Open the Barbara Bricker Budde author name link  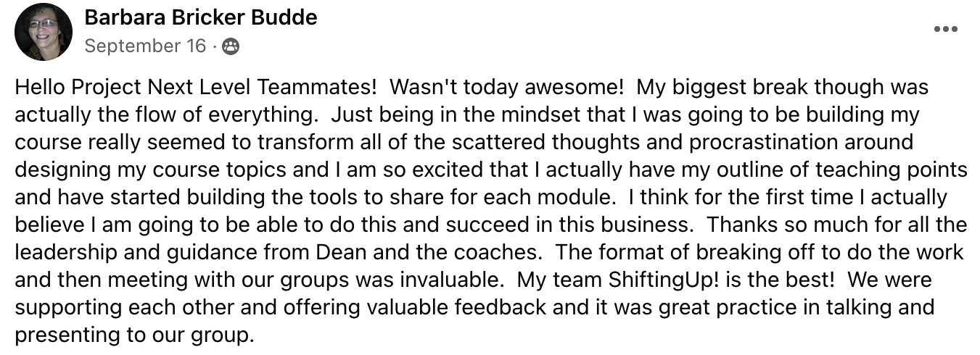coord(201,17)
